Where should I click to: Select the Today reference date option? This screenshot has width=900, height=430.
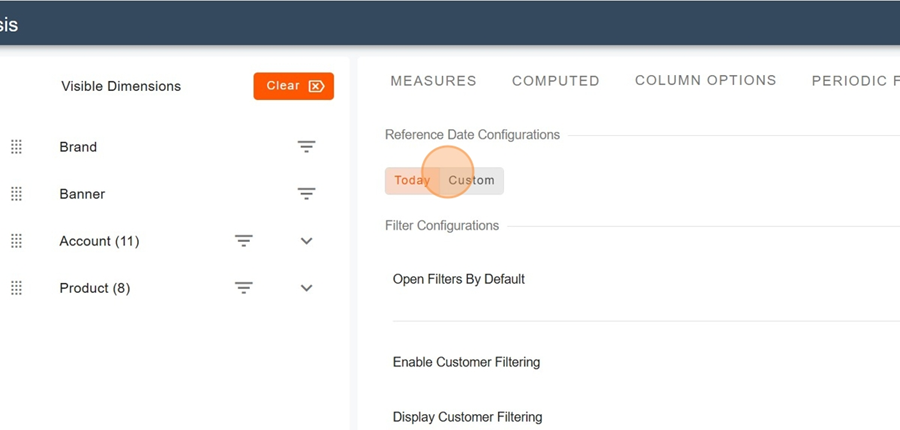pos(412,181)
